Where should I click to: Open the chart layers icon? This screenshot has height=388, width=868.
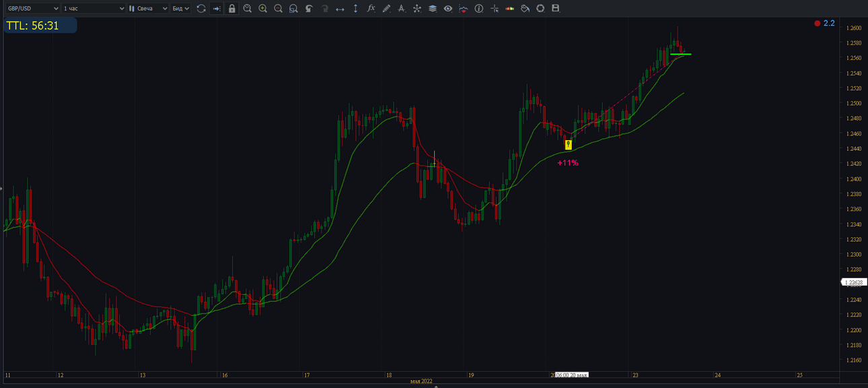432,9
